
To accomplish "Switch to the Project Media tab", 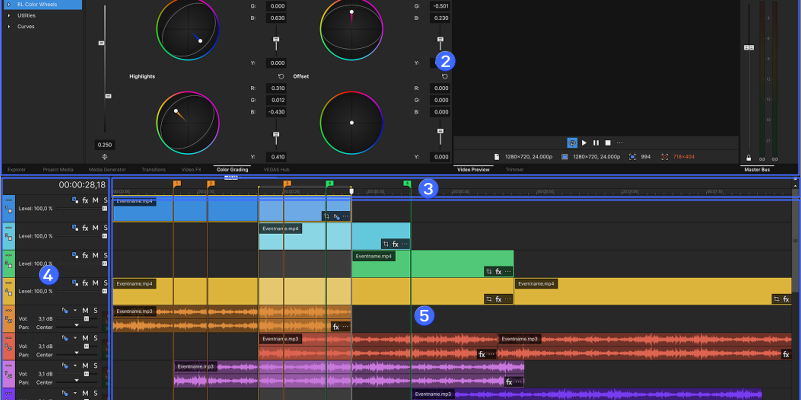I will pyautogui.click(x=58, y=169).
